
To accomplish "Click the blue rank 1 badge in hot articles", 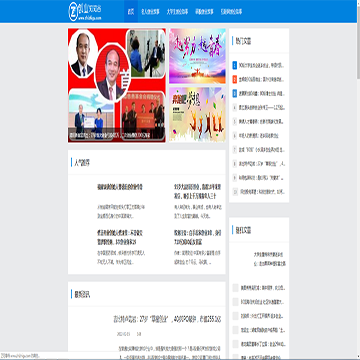I will (235, 65).
